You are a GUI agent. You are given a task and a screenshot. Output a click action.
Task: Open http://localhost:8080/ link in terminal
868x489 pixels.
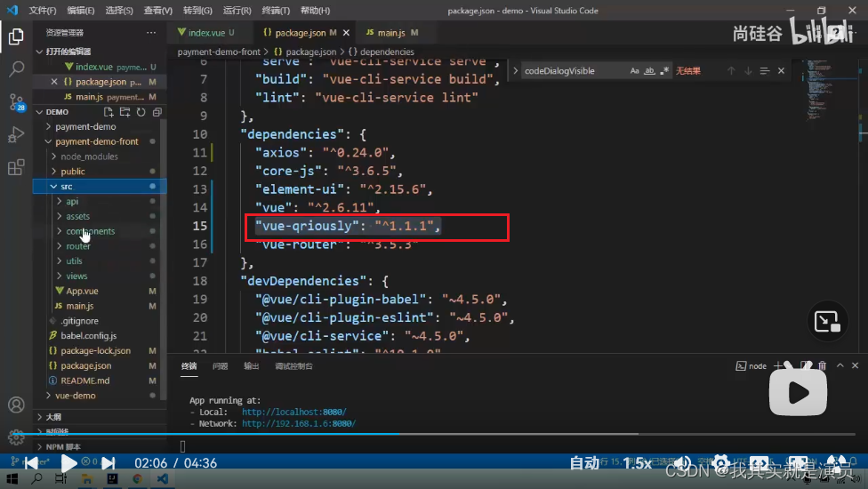[x=294, y=413]
